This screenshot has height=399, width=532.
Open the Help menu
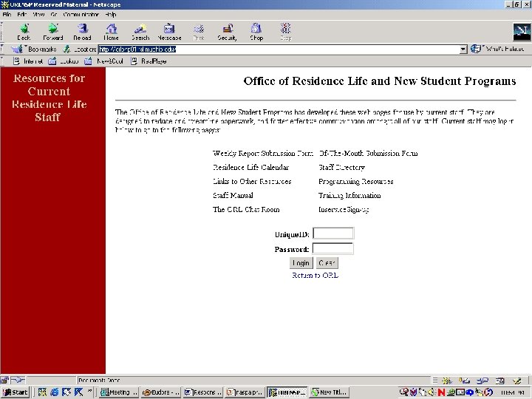(111, 15)
